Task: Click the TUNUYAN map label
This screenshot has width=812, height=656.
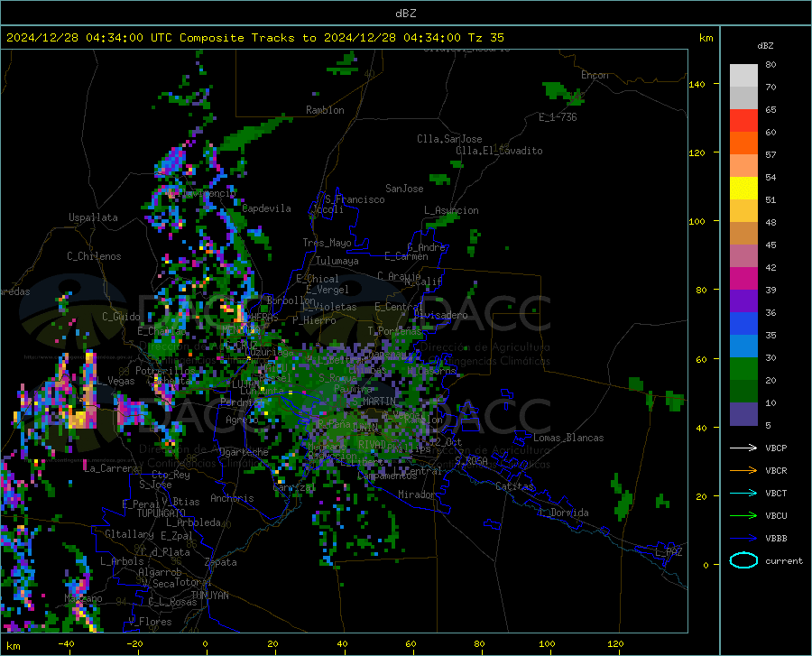Action: 209,596
